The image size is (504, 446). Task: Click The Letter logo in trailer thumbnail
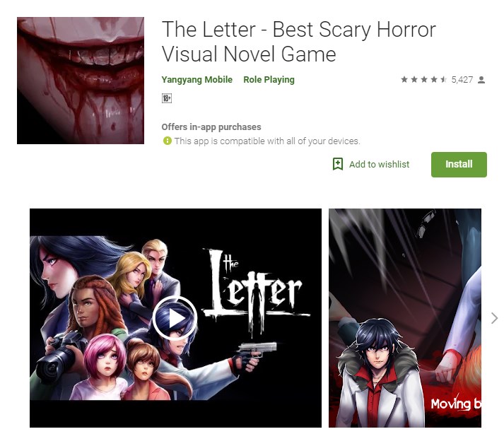click(x=256, y=291)
